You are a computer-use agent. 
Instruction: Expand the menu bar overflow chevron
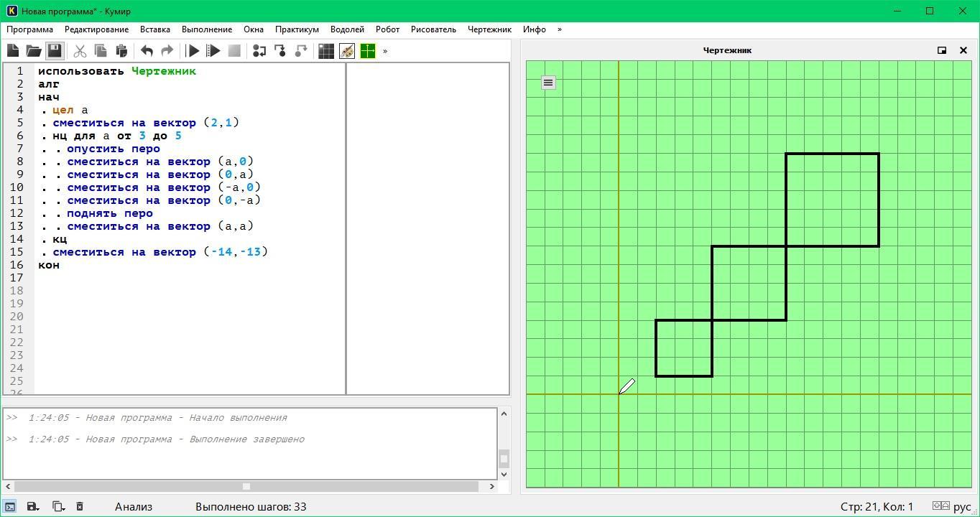pos(560,29)
